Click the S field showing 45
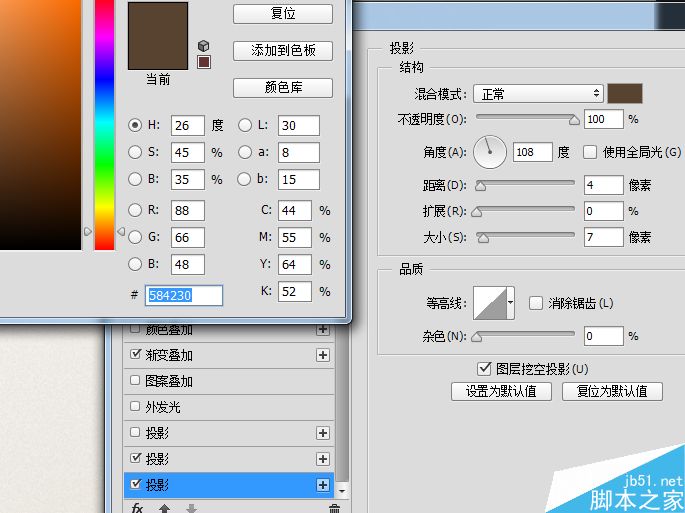Screen dimensions: 685x513 pyautogui.click(x=188, y=153)
